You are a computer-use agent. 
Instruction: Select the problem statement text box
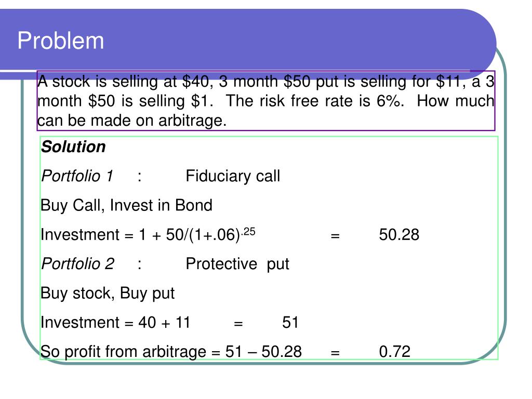point(265,101)
